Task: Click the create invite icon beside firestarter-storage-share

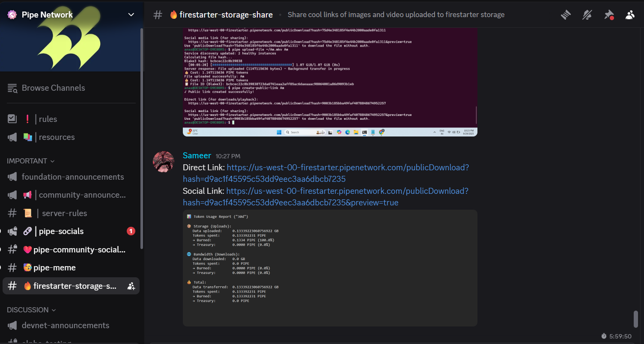Action: pos(131,286)
